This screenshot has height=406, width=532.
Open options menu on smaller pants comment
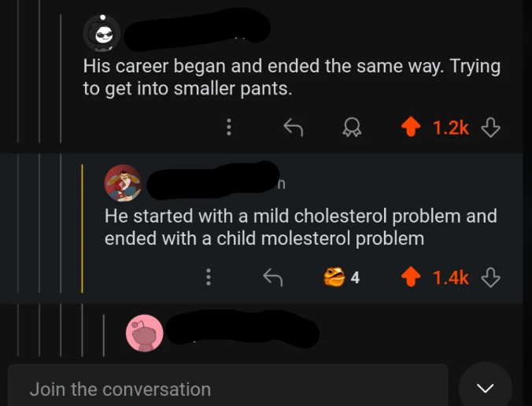pos(228,127)
